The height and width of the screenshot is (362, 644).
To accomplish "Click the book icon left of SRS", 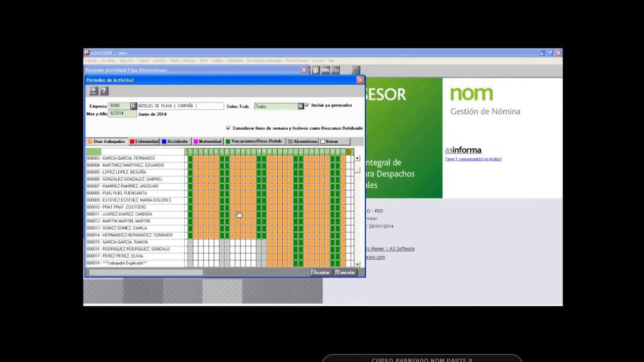I will pos(315,70).
